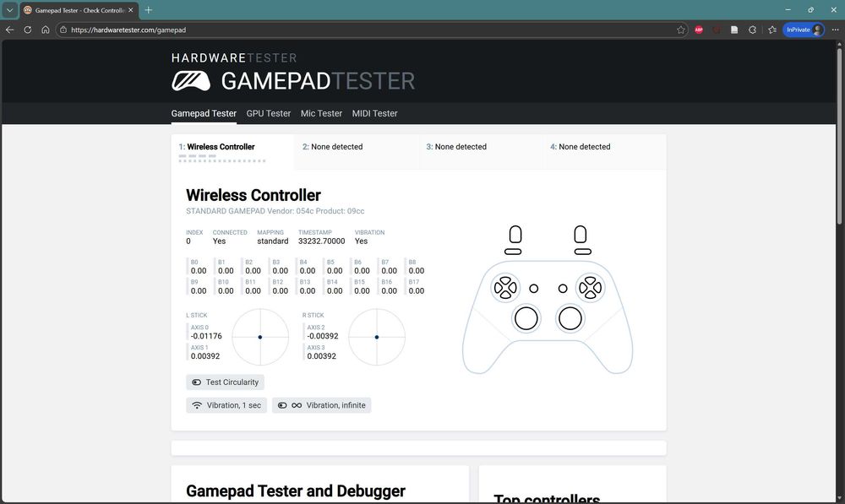Image resolution: width=845 pixels, height=504 pixels.
Task: Click AXIS 2 value -0.00392
Action: (323, 336)
